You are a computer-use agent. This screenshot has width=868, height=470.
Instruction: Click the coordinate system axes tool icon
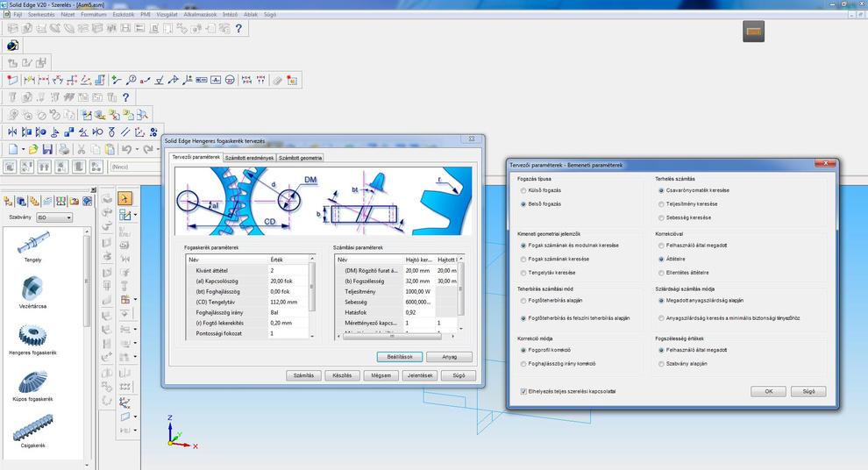point(139,132)
